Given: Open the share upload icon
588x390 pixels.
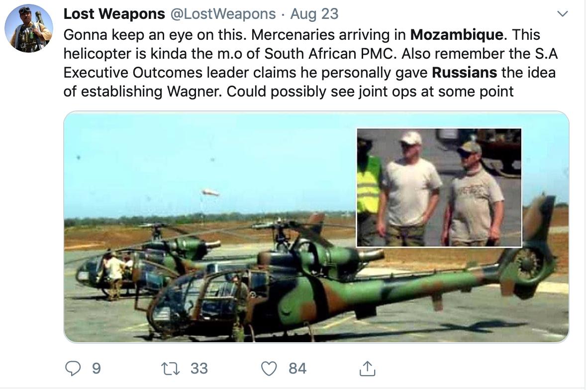Looking at the screenshot, I should point(367,368).
